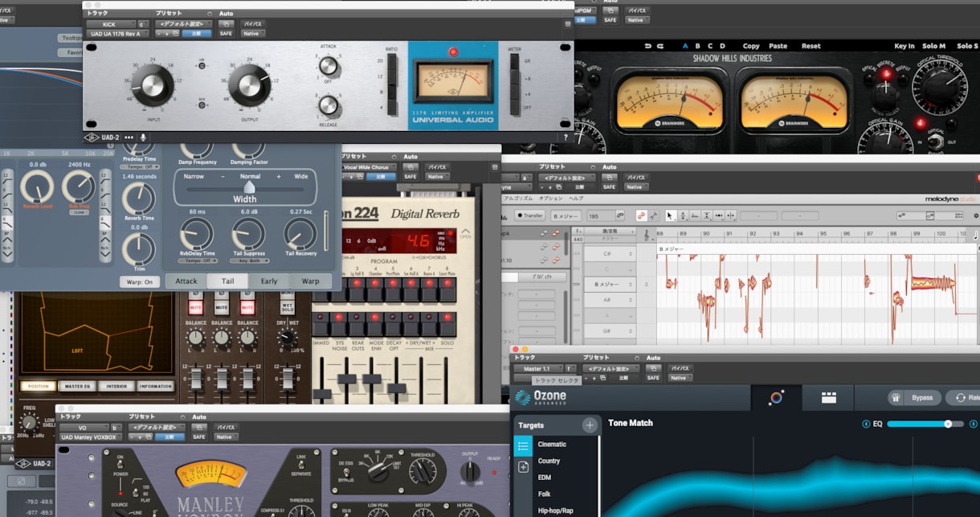Click the Shadow Hills redo arrow
This screenshot has width=980, height=517.
[661, 47]
